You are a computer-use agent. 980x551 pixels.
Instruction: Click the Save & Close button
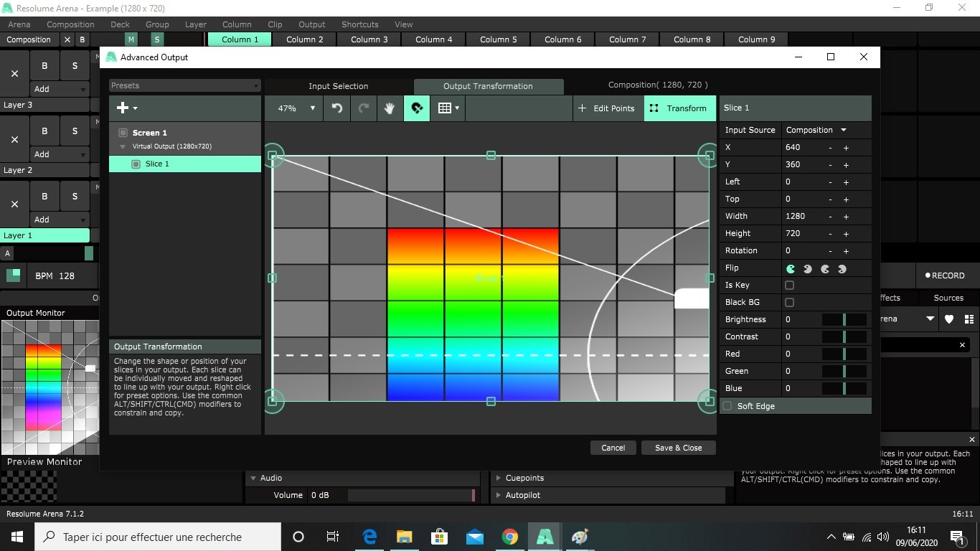[678, 448]
